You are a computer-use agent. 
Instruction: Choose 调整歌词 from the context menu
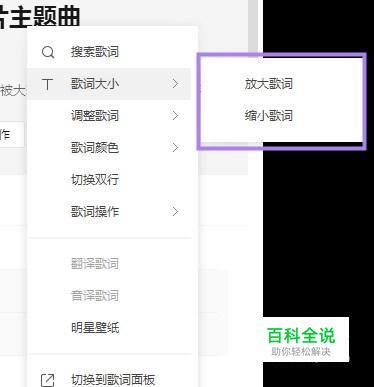(x=109, y=116)
